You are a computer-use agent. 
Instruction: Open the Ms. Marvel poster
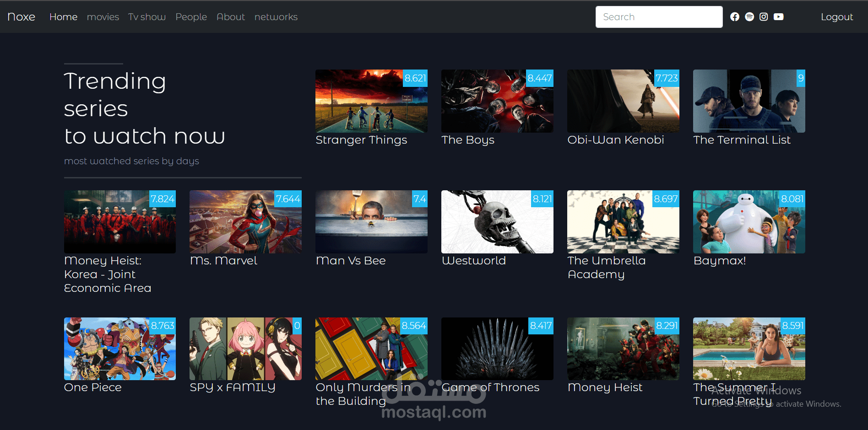[245, 222]
